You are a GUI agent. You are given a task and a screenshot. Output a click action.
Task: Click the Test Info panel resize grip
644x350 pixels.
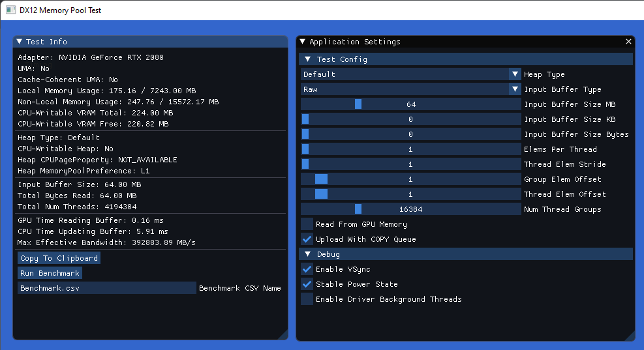(283, 335)
